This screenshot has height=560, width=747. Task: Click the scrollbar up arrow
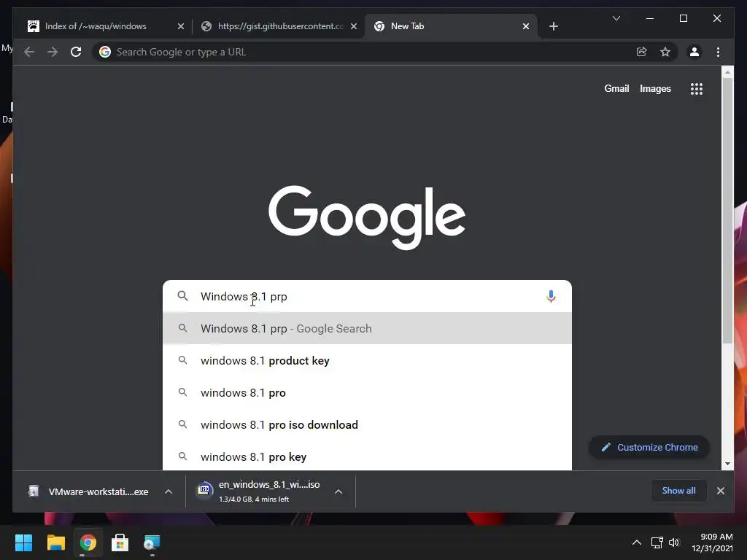pos(727,72)
